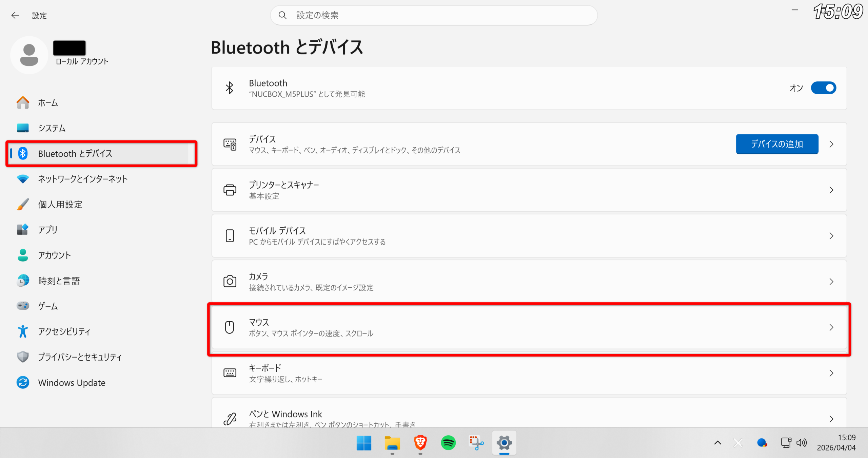Open Windows Update in sidebar

(72, 383)
